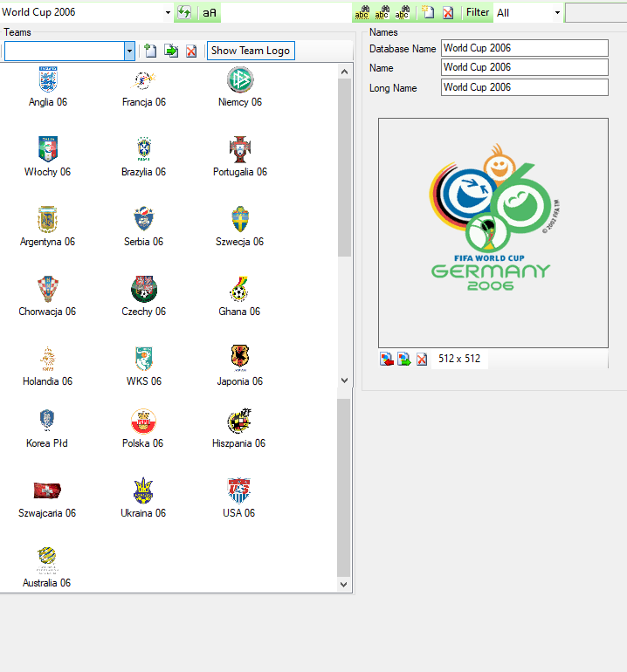Image resolution: width=627 pixels, height=672 pixels.
Task: Click the new document icon in top toolbar
Action: (x=428, y=12)
